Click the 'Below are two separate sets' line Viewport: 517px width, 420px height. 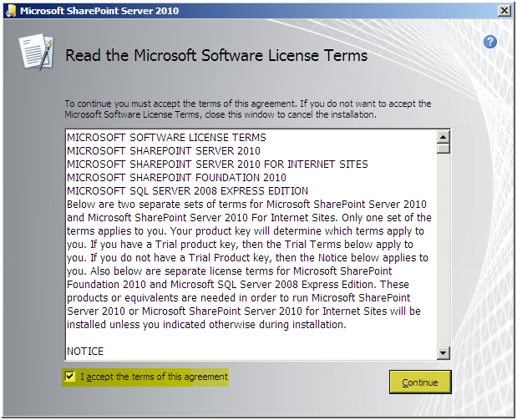(x=246, y=204)
